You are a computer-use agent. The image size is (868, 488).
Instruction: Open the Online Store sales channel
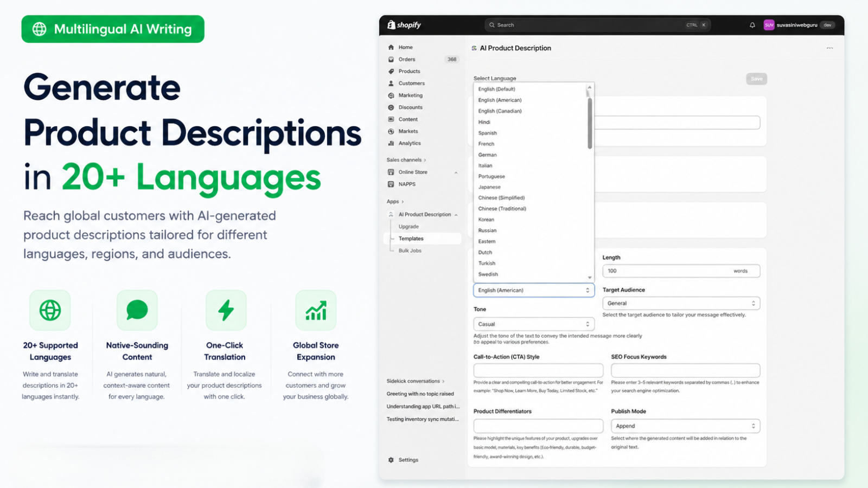[x=413, y=172]
